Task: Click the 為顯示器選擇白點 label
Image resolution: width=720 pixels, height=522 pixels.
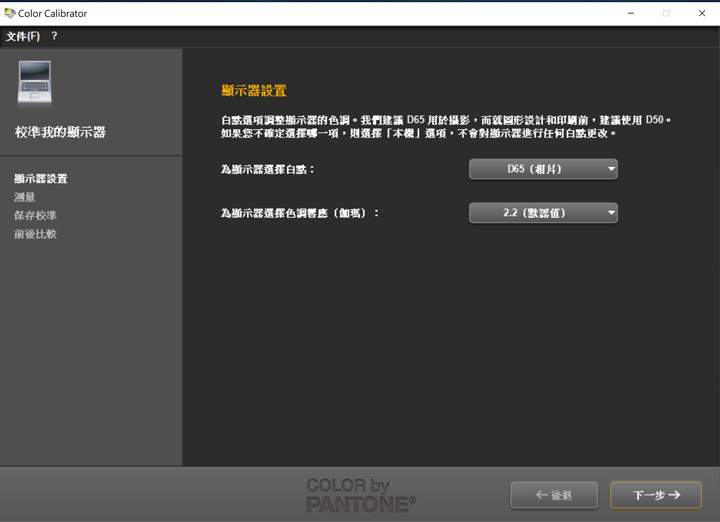Action: coord(268,169)
